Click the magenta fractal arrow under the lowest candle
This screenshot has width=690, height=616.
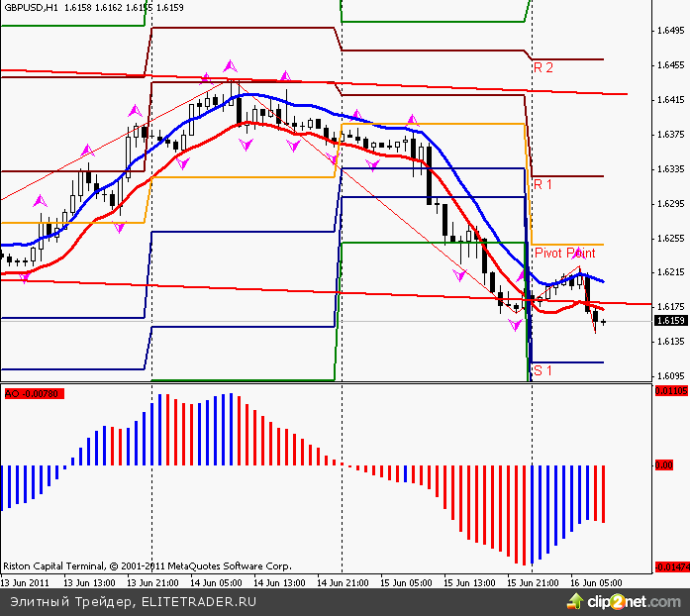pos(515,324)
